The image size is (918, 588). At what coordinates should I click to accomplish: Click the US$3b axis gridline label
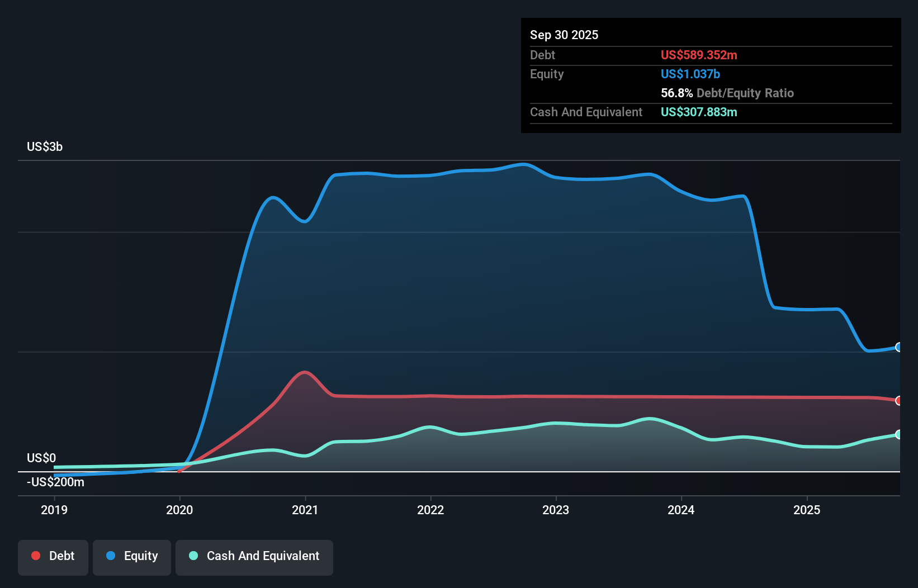45,146
